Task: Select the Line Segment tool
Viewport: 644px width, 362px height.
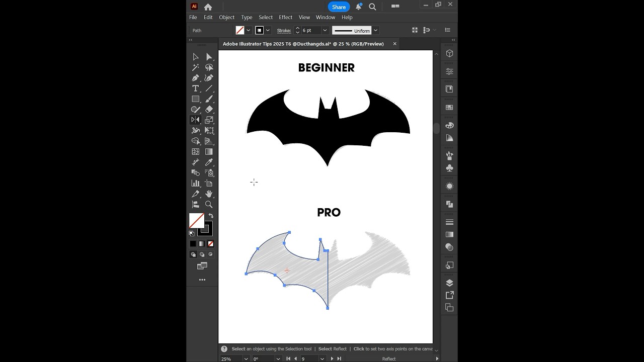Action: (x=209, y=88)
